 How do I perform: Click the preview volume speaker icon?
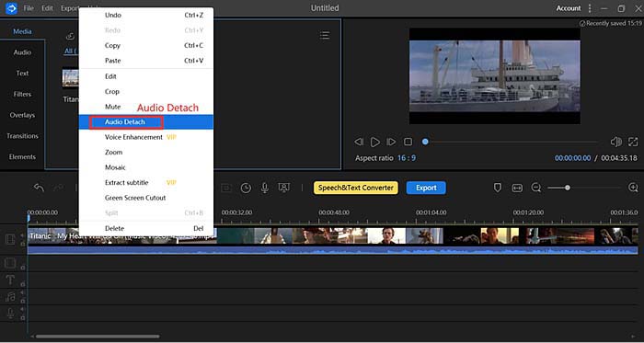tap(616, 142)
